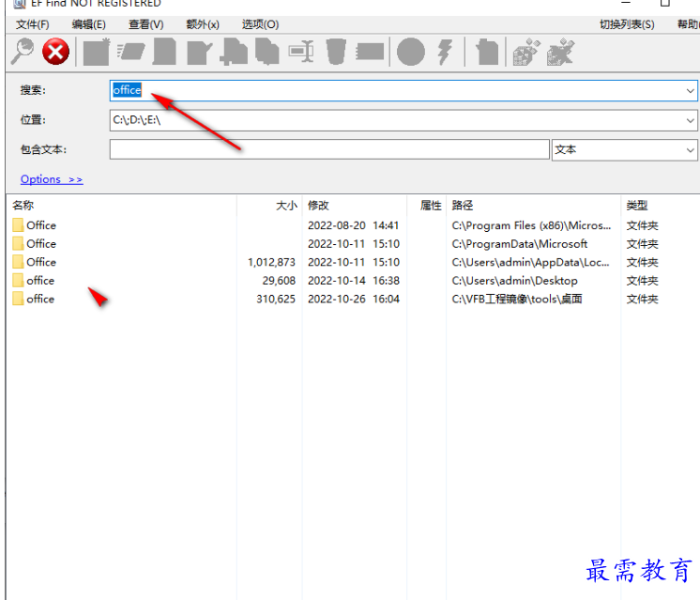The height and width of the screenshot is (600, 700).
Task: Click the unpack archive cube icon
Action: click(x=561, y=52)
